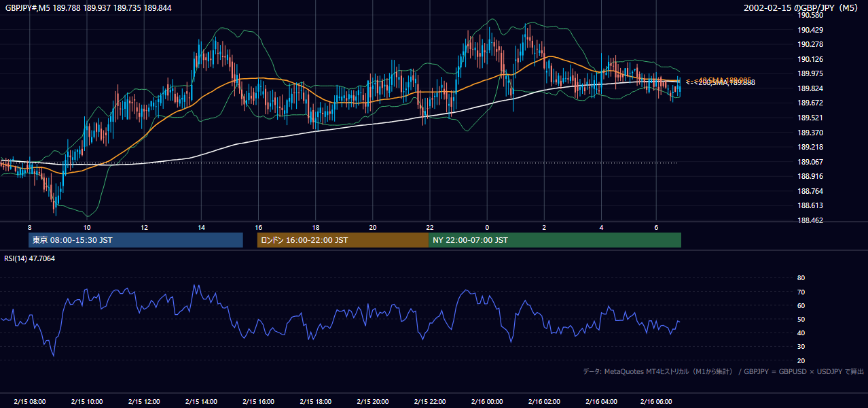Click the 190.126 price axis label
The height and width of the screenshot is (408, 868).
coord(810,59)
